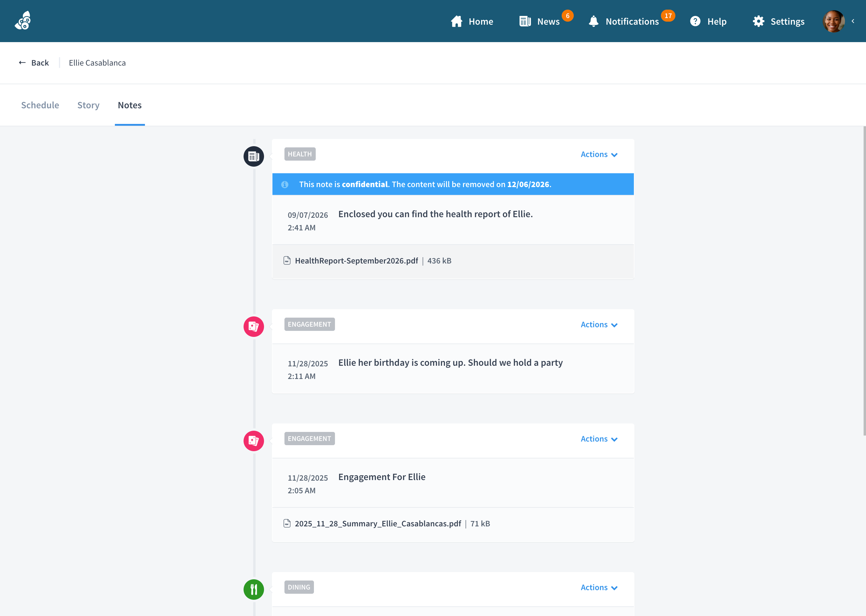
Task: Open the News newspaper icon
Action: (x=525, y=21)
